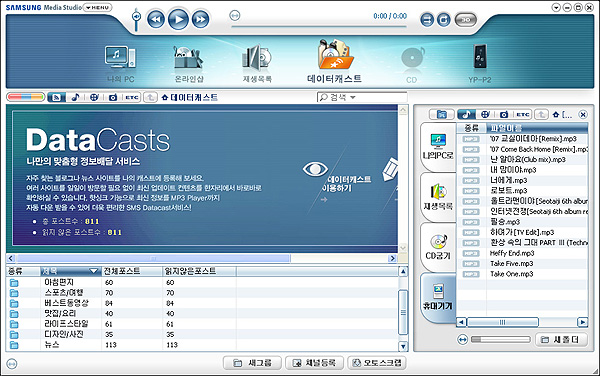Image resolution: width=600 pixels, height=376 pixels.
Task: Click the folder icon of 디자인/사진 row
Action: coord(14,334)
